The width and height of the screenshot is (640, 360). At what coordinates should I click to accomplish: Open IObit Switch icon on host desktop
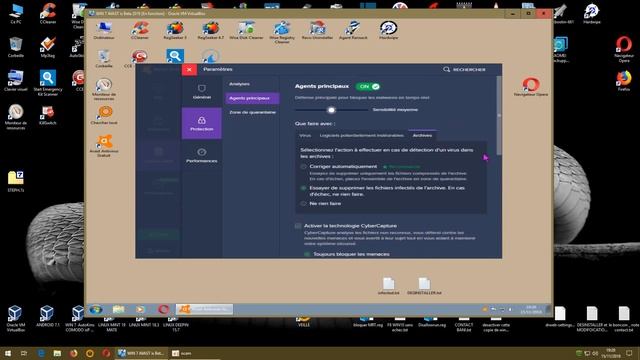[x=48, y=115]
